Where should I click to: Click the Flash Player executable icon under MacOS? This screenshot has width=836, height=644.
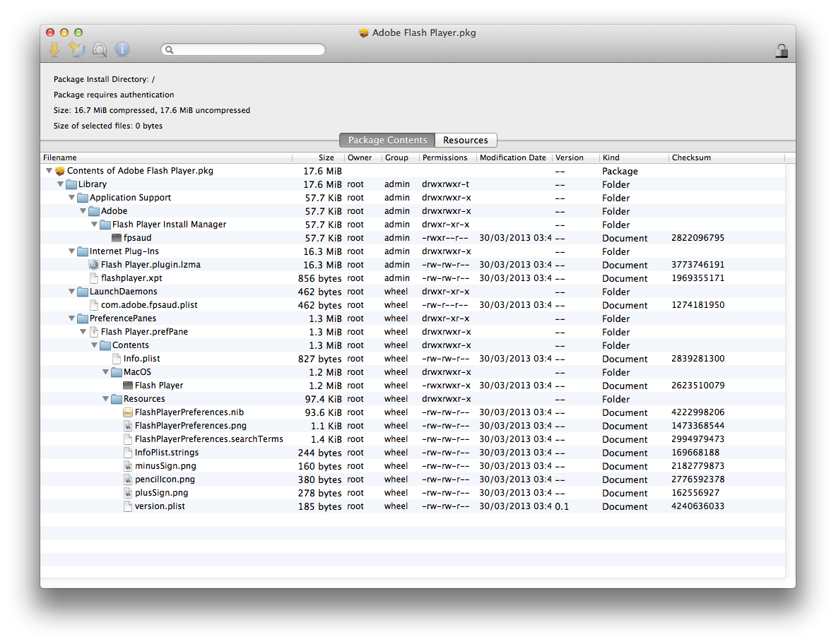128,386
